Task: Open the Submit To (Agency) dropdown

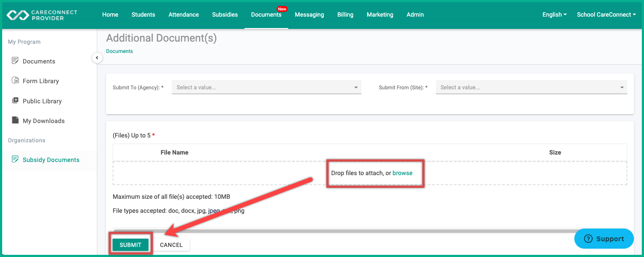Action: [266, 87]
